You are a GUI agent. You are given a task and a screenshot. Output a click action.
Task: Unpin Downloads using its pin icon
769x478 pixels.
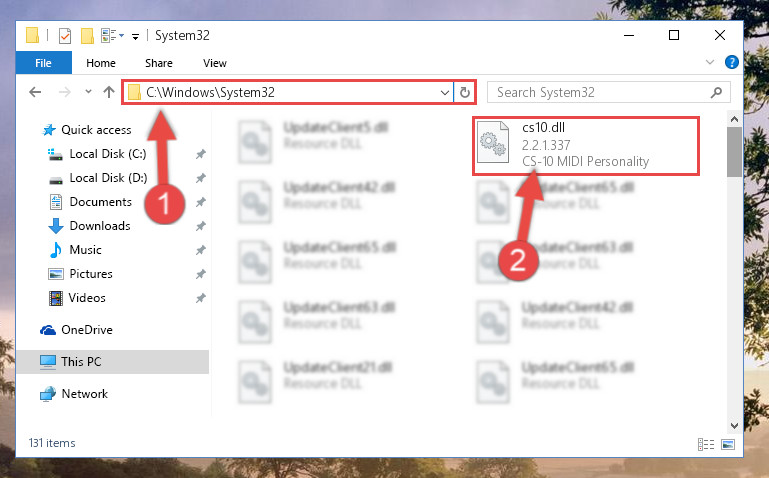tap(200, 226)
